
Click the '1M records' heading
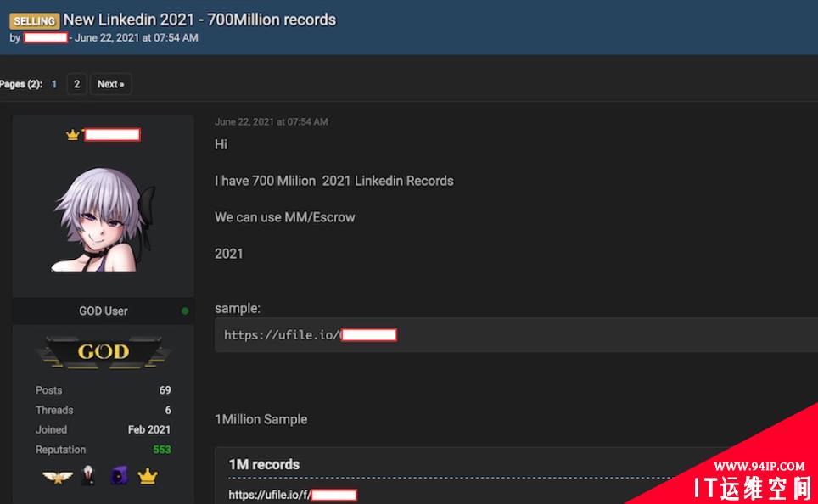[264, 464]
